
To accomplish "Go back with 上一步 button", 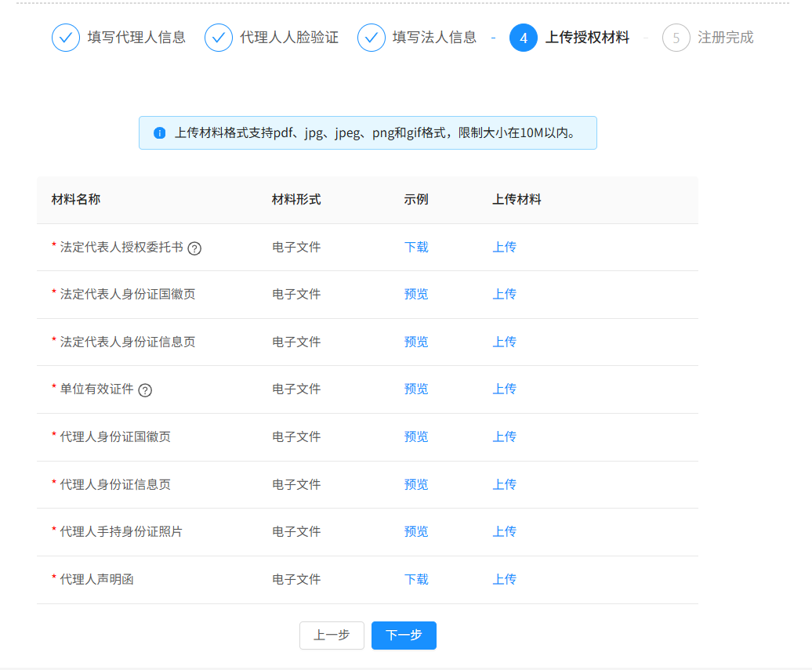I will pyautogui.click(x=332, y=636).
